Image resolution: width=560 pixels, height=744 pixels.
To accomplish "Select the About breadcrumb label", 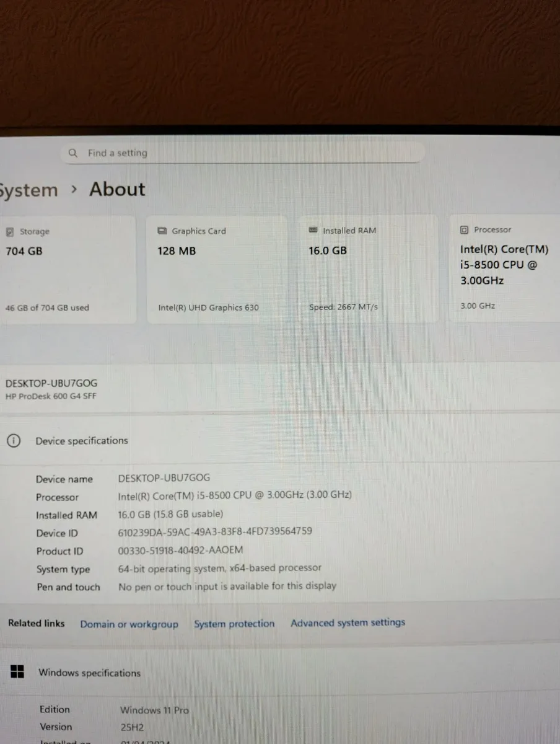I will click(x=116, y=189).
